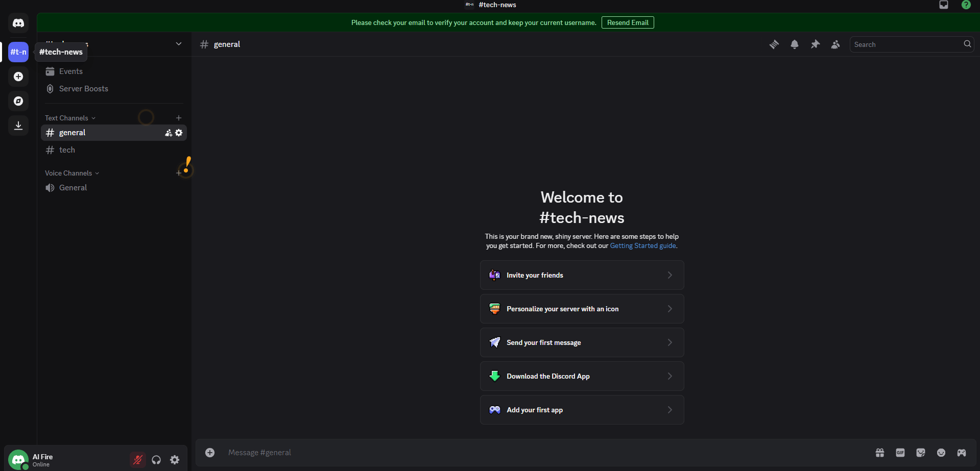Open Download Apps icon in server rail
The width and height of the screenshot is (980, 471).
point(18,126)
